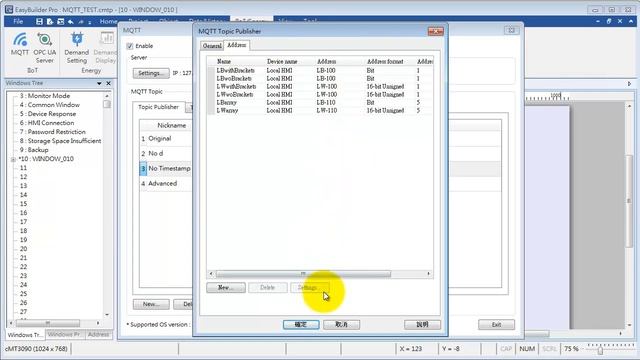
Task: Switch to the Windows Pr... bottom tab
Action: (x=64, y=335)
